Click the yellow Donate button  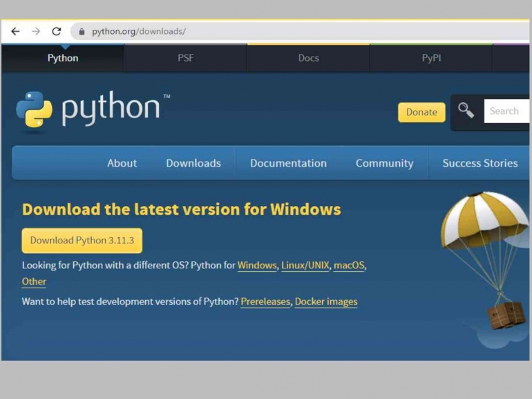coord(421,113)
